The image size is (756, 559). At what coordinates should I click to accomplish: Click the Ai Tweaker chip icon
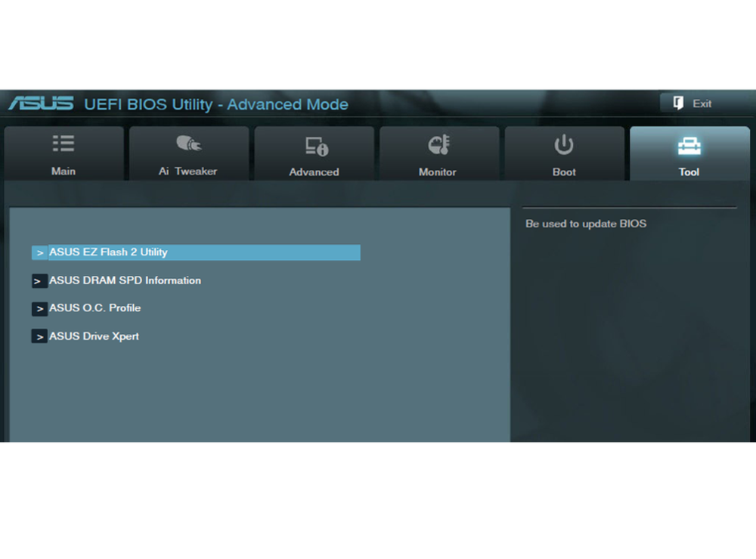coord(189,143)
